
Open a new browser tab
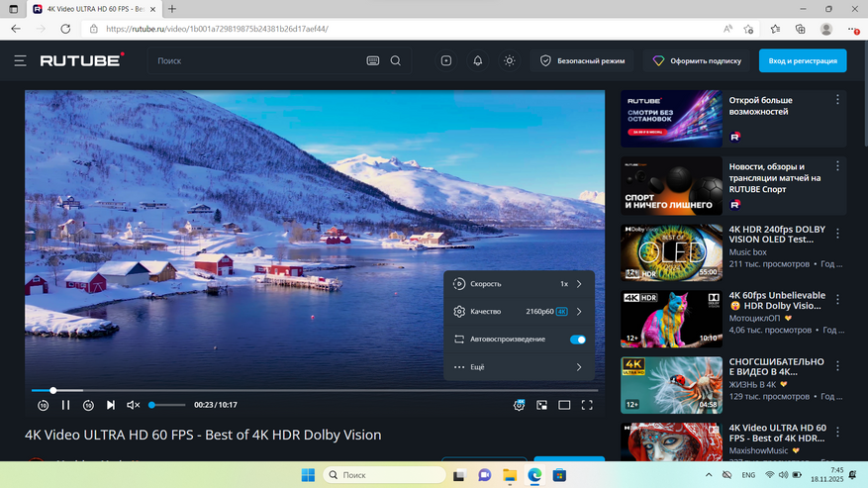[172, 9]
